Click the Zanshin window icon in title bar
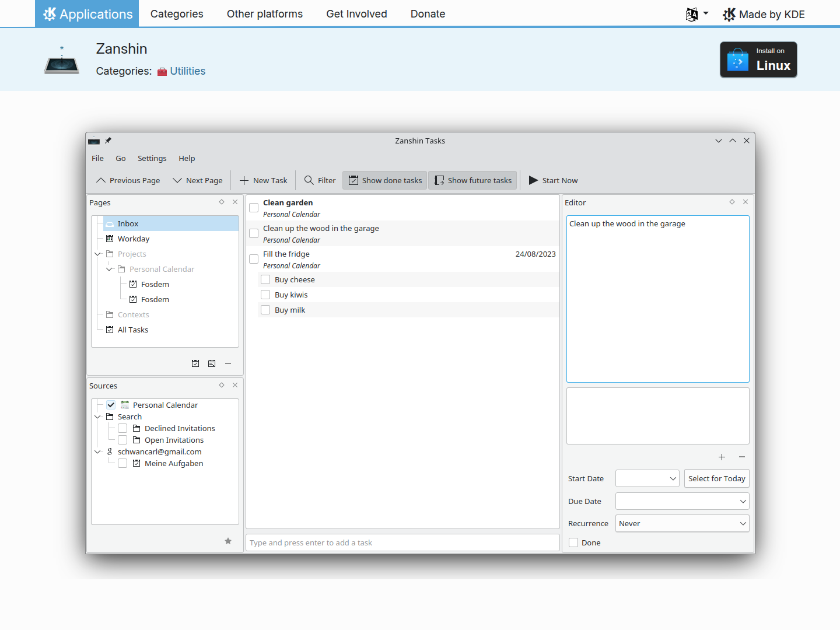Viewport: 840px width, 630px height. 94,141
